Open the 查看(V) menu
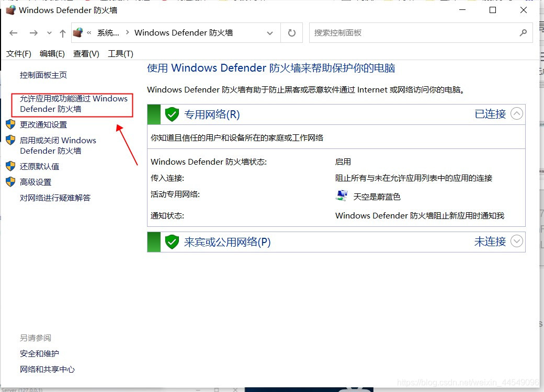Image resolution: width=544 pixels, height=392 pixels. pyautogui.click(x=86, y=54)
